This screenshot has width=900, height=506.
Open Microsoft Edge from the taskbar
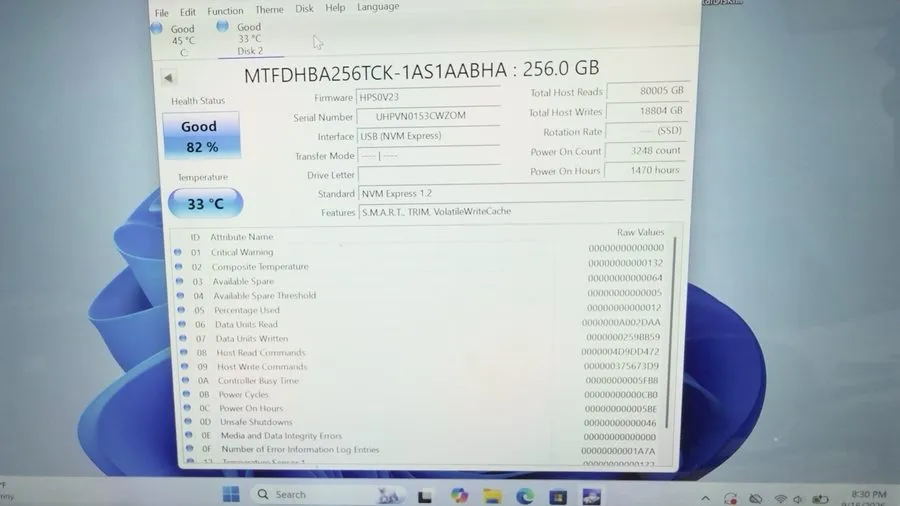(x=525, y=496)
